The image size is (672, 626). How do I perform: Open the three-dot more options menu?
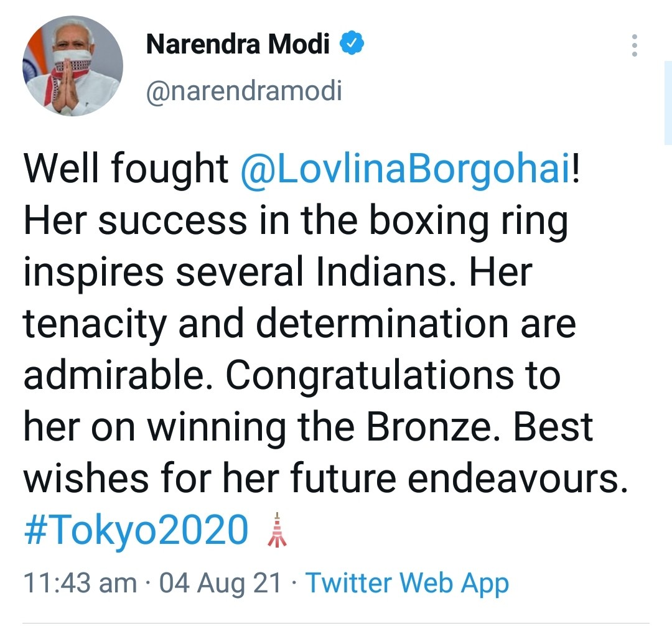[634, 45]
